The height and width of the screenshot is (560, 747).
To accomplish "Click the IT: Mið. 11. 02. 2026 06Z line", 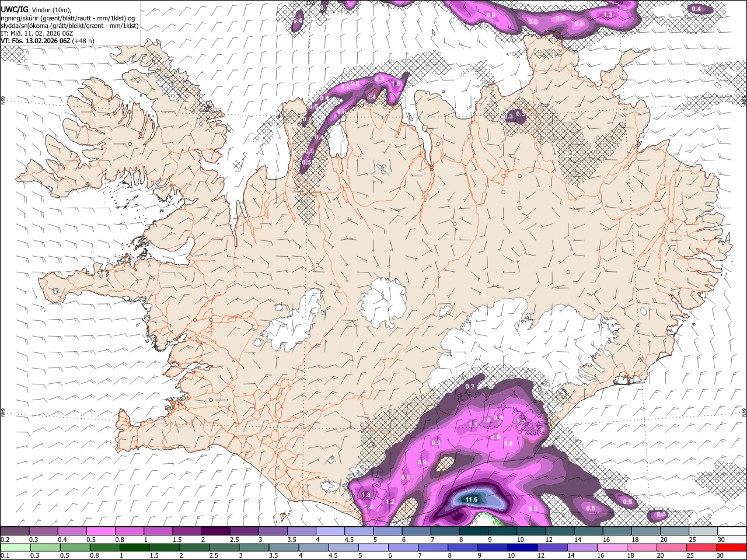I will click(37, 33).
